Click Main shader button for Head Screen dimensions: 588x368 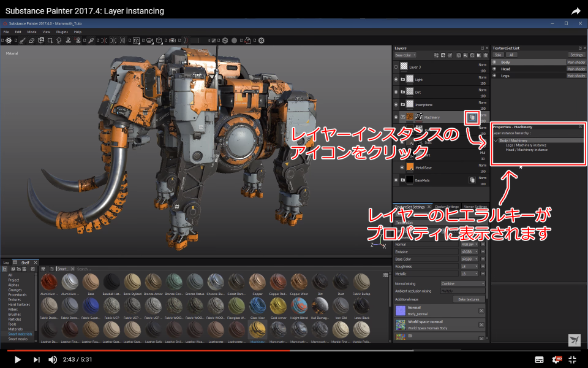tap(576, 69)
